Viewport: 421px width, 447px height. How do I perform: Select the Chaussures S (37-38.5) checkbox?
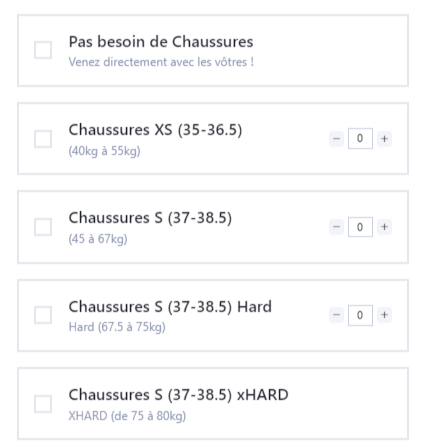point(43,227)
